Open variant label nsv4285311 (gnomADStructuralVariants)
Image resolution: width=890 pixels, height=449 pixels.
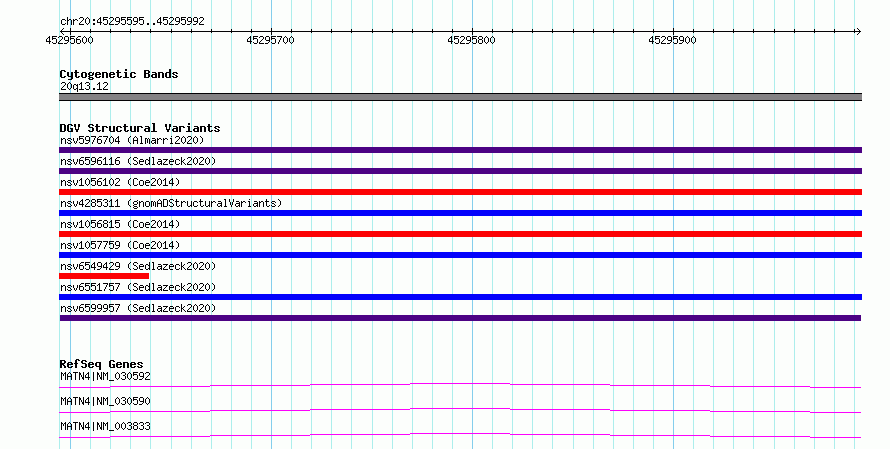[x=171, y=203]
